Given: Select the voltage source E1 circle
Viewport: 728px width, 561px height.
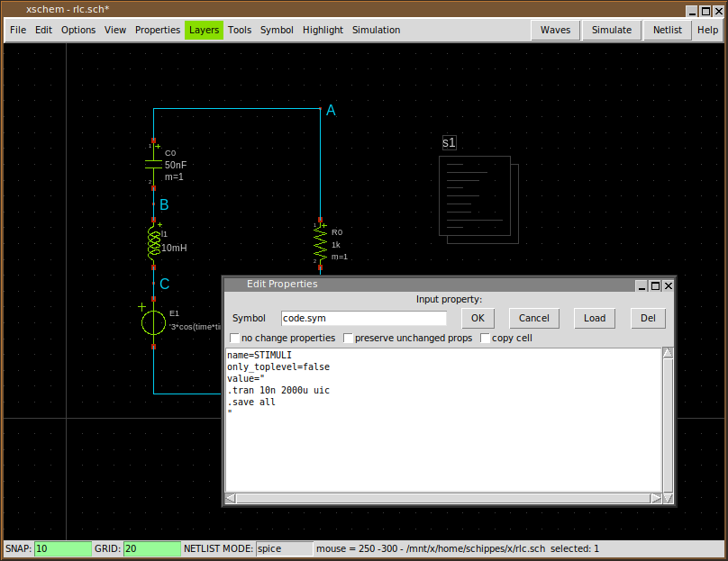Looking at the screenshot, I should (154, 322).
